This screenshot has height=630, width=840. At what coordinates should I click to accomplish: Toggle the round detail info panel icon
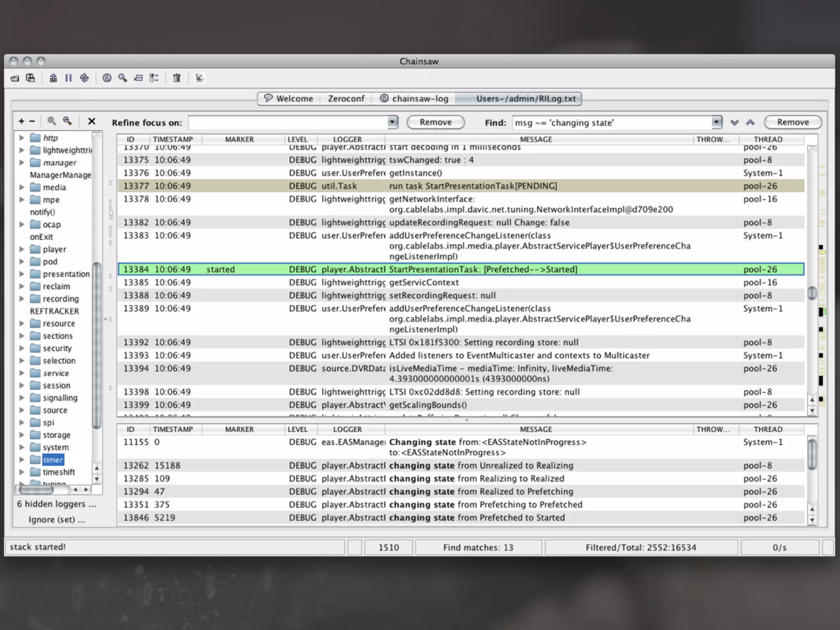coord(107,78)
